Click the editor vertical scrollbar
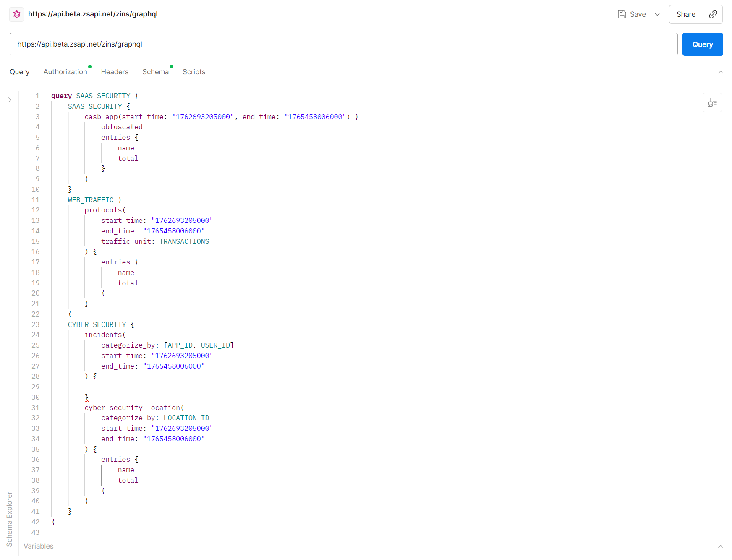This screenshot has height=560, width=732. click(x=728, y=313)
